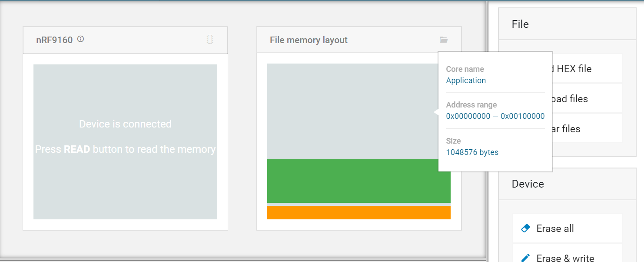Open the folder icon in File memory layout
Viewport: 644px width, 262px height.
point(443,40)
